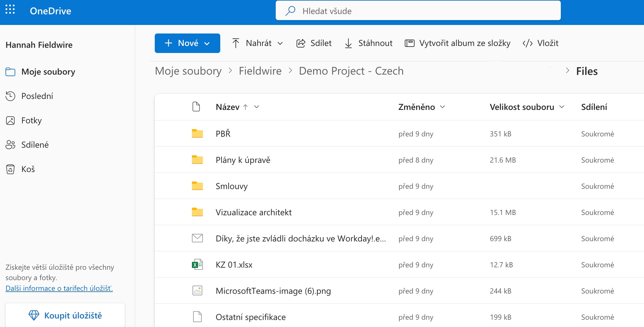
Task: Click the Smlouvy folder icon
Action: pos(197,186)
